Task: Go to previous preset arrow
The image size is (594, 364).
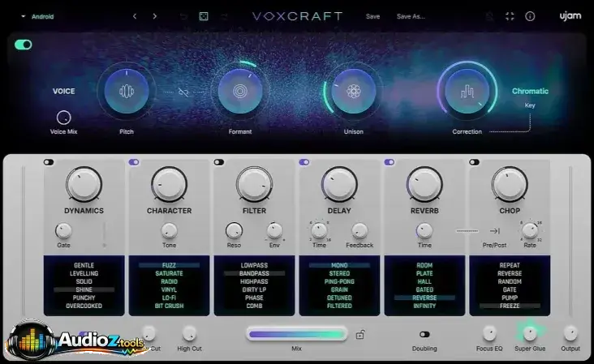Action: coord(135,16)
